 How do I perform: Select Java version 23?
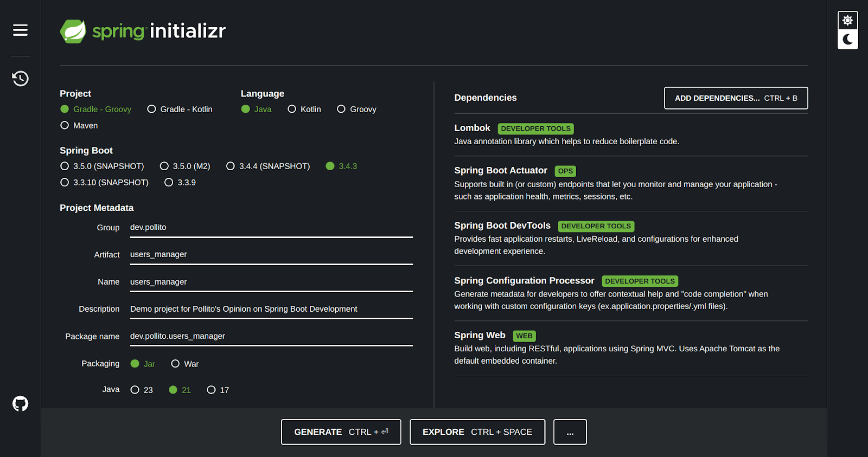pos(142,390)
